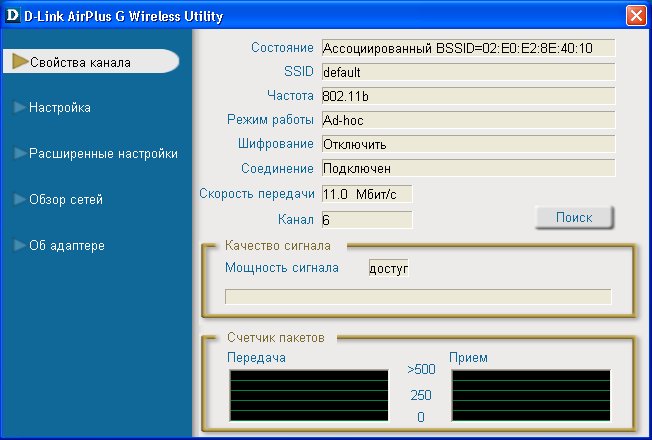Click the Скорость передачи label
Screen dimensions: 652x440
tap(257, 193)
